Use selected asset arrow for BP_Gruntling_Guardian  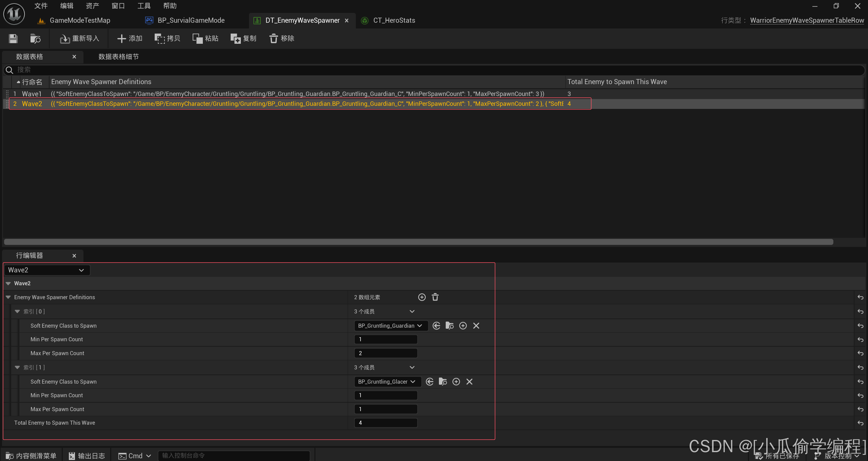click(436, 326)
